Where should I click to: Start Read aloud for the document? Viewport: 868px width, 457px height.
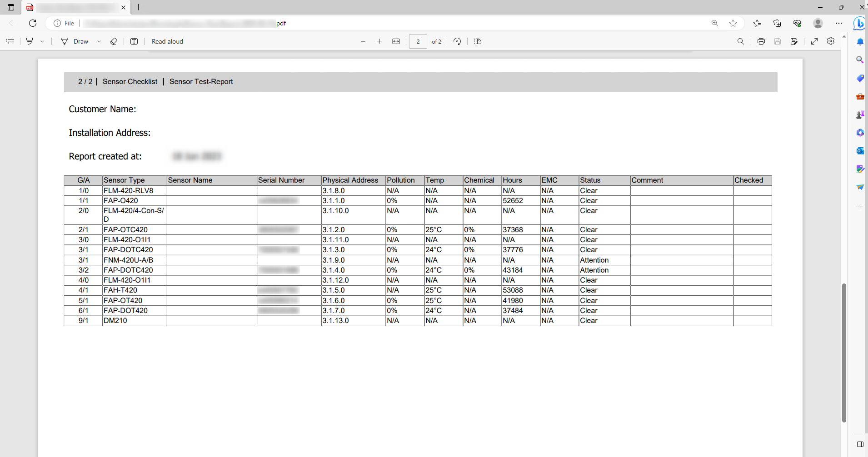167,41
